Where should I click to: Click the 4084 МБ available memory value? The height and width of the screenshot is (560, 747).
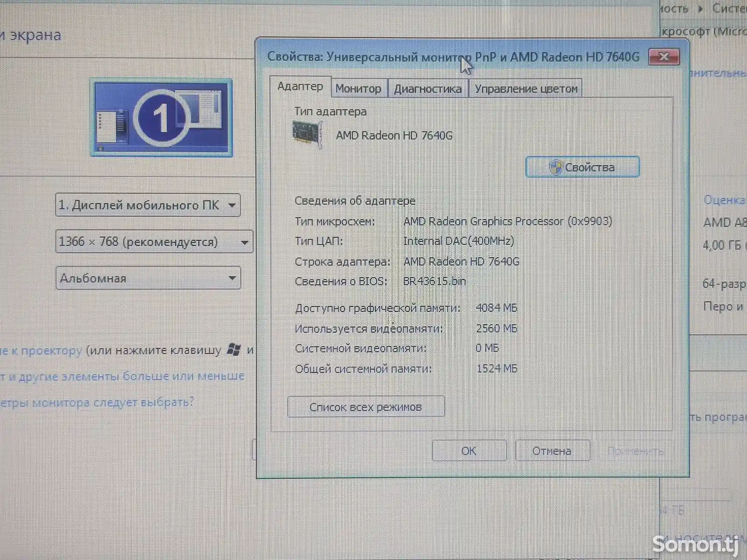496,308
